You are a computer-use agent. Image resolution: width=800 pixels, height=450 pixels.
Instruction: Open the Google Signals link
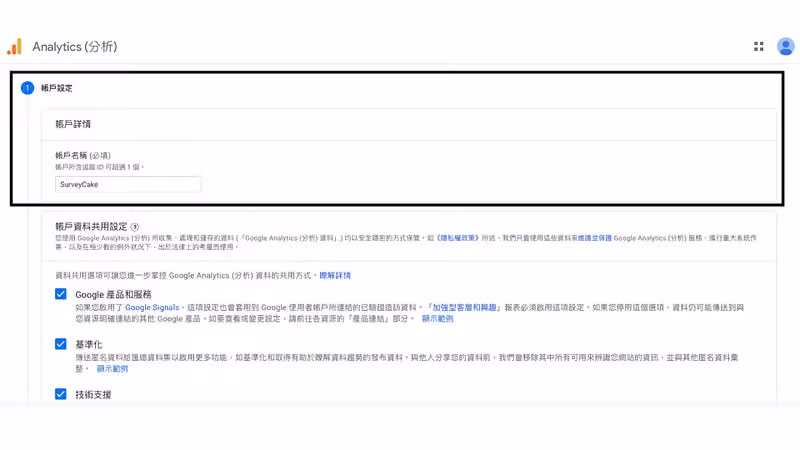click(x=152, y=308)
